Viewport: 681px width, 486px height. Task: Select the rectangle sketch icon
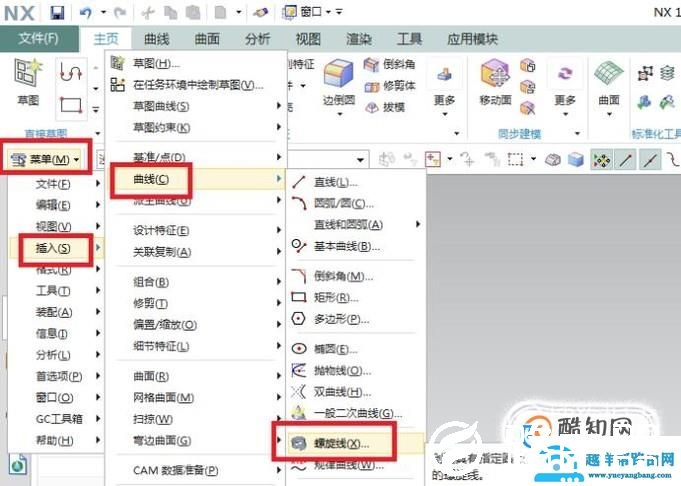(71, 105)
